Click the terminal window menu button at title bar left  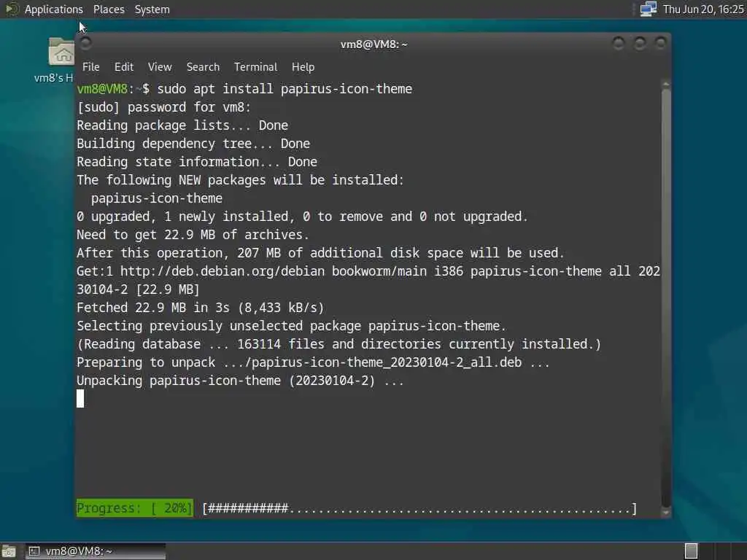[86, 44]
